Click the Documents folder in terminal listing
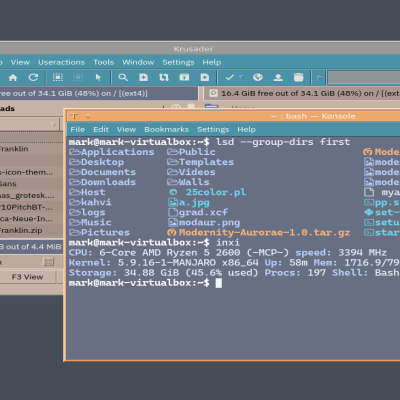Screen dimensions: 400x400 click(x=103, y=172)
